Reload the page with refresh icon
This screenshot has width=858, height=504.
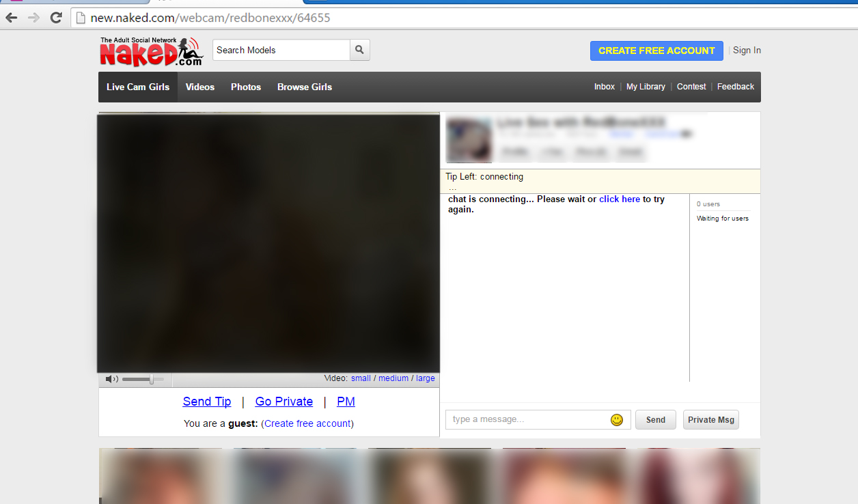[56, 18]
